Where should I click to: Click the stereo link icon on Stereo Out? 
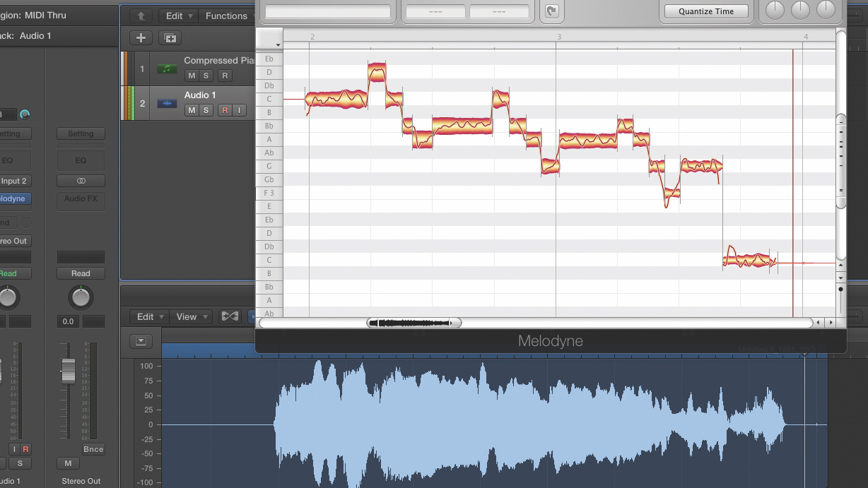click(81, 181)
